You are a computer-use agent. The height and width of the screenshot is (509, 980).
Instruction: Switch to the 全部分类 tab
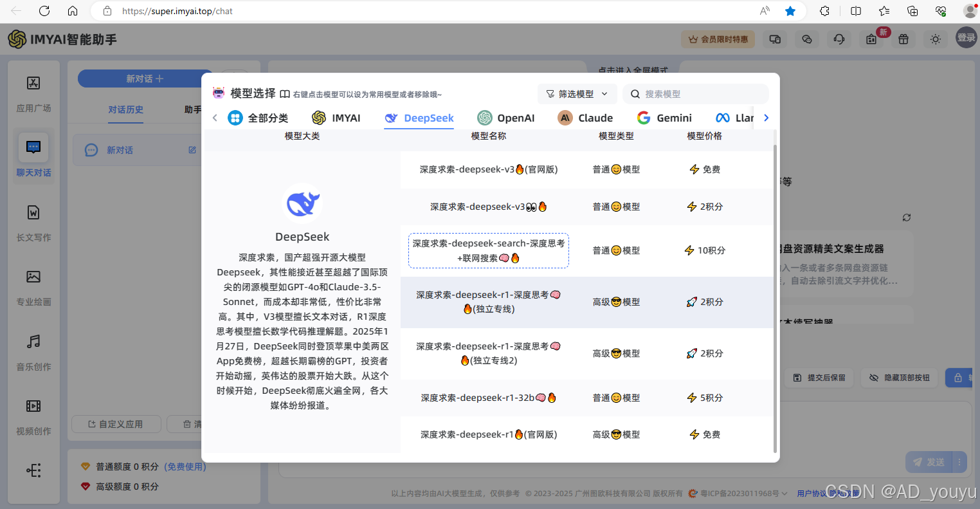(x=258, y=118)
